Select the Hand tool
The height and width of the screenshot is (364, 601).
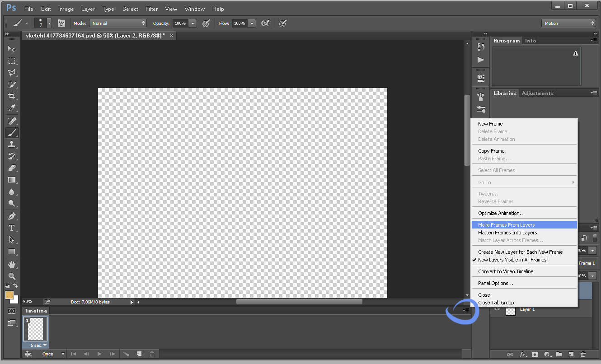pyautogui.click(x=12, y=264)
